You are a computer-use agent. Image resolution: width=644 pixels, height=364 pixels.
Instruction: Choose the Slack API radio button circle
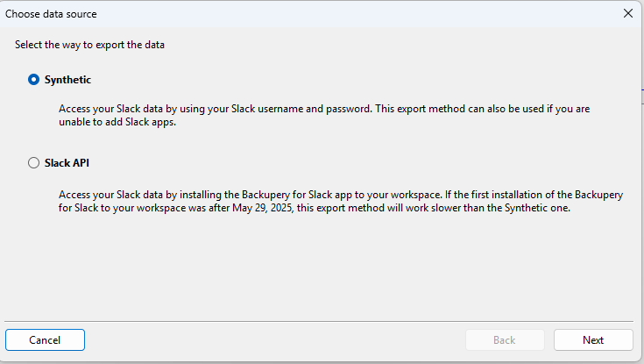pos(34,162)
